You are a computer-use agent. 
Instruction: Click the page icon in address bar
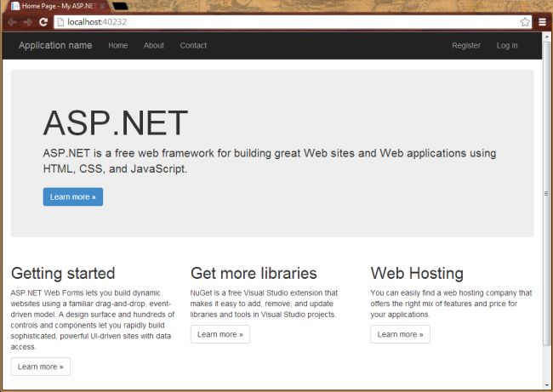(60, 22)
